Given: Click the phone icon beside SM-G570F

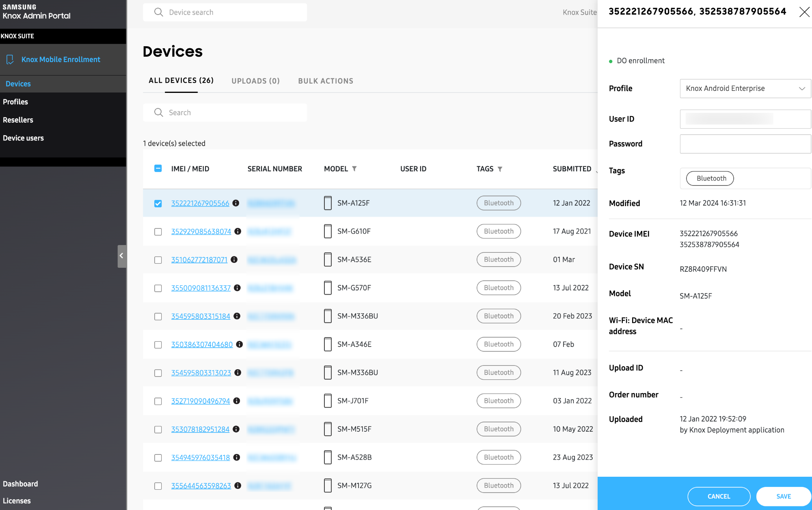Looking at the screenshot, I should [328, 288].
